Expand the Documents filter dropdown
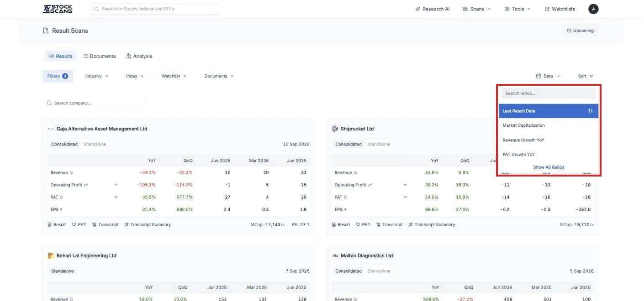The width and height of the screenshot is (644, 301). pyautogui.click(x=219, y=76)
